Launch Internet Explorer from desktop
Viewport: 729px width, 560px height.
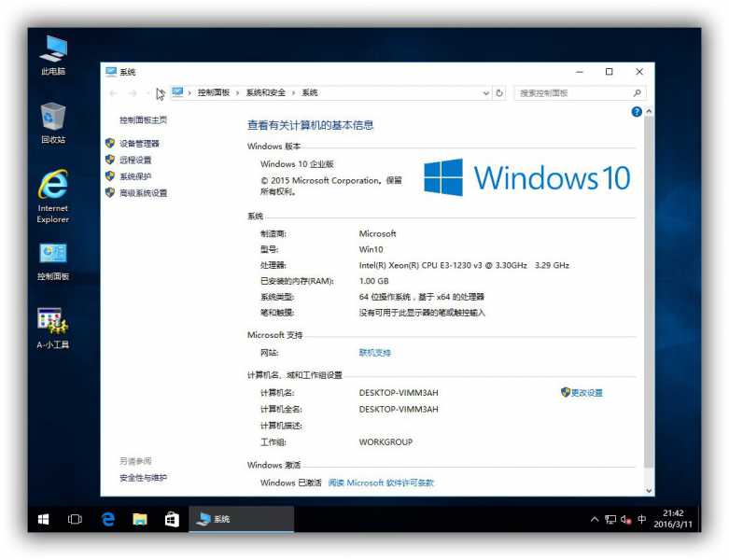(53, 196)
